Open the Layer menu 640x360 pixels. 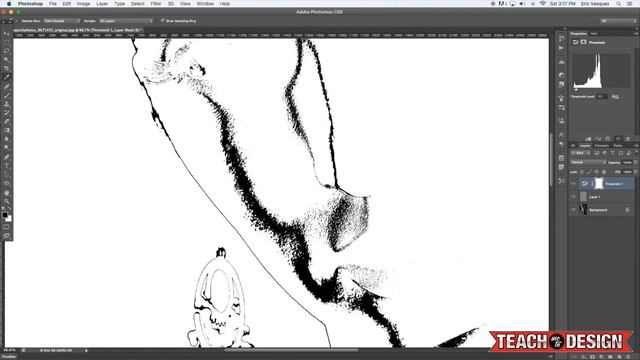click(x=102, y=4)
